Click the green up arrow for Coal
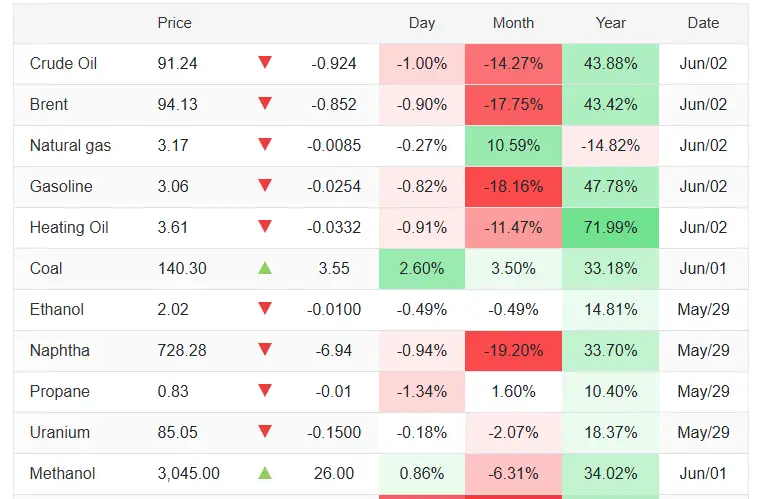765x499 pixels. coord(265,268)
